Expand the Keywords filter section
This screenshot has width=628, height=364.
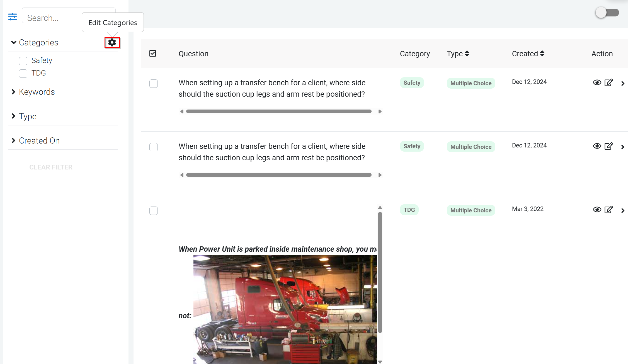tap(13, 92)
